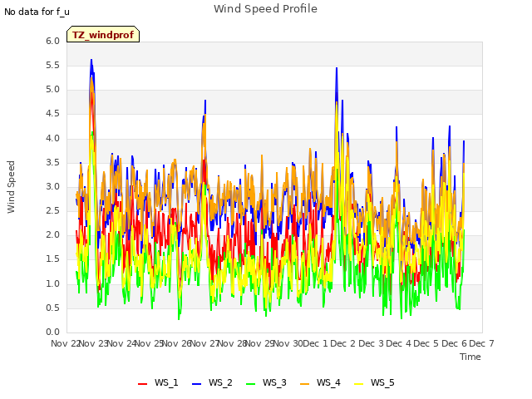The image size is (532, 399).
Task: Click the green WS_3 legend swatch
Action: click(250, 384)
